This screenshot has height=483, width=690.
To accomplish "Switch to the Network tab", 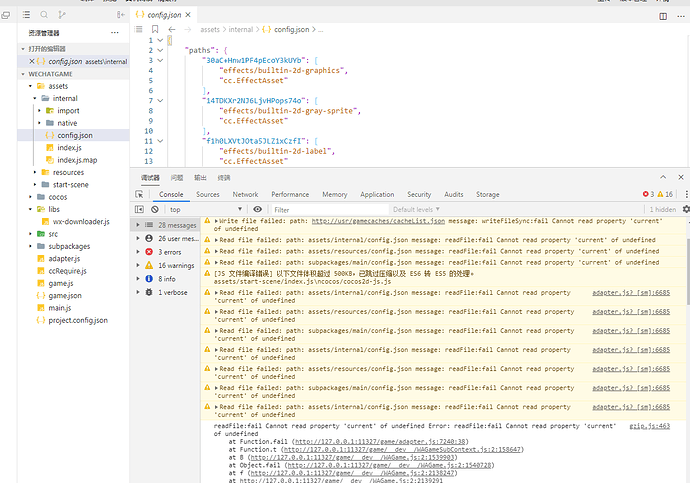I will click(x=245, y=194).
